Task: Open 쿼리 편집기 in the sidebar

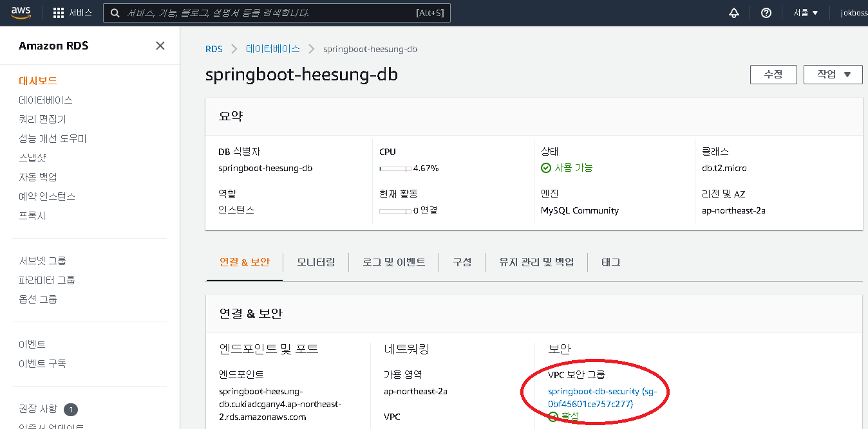Action: (42, 120)
